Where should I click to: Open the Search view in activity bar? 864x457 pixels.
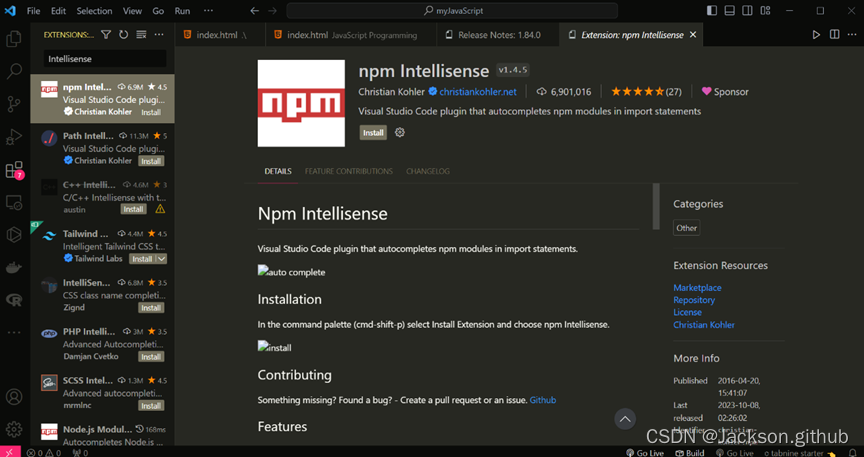pos(13,71)
